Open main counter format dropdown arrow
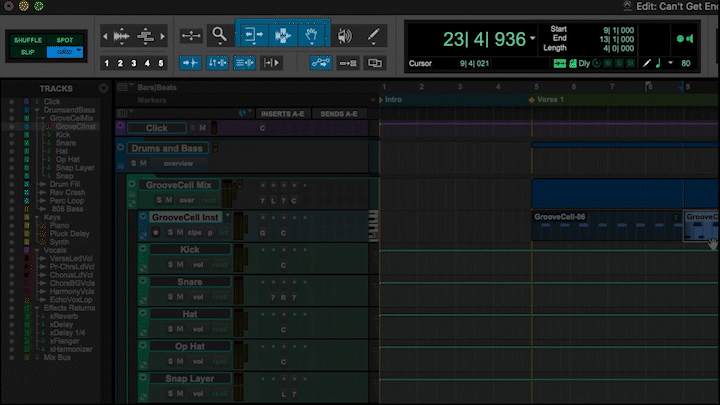720x405 pixels. pos(532,39)
